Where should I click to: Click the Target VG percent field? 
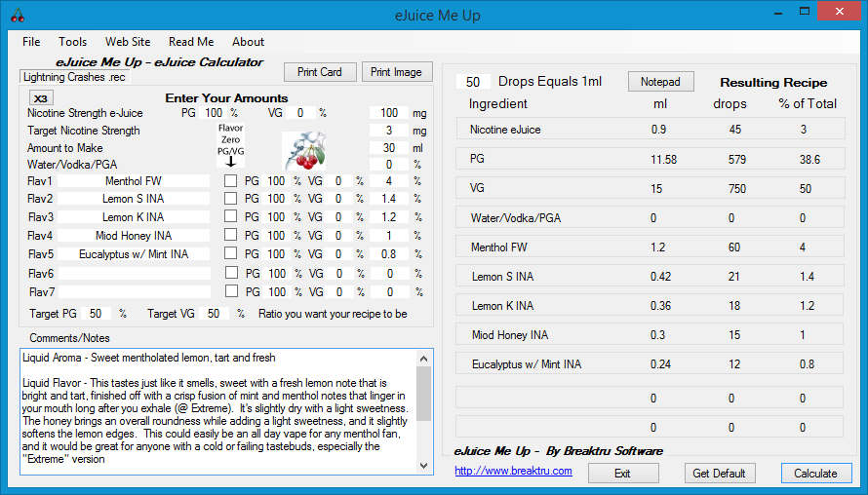pyautogui.click(x=214, y=314)
